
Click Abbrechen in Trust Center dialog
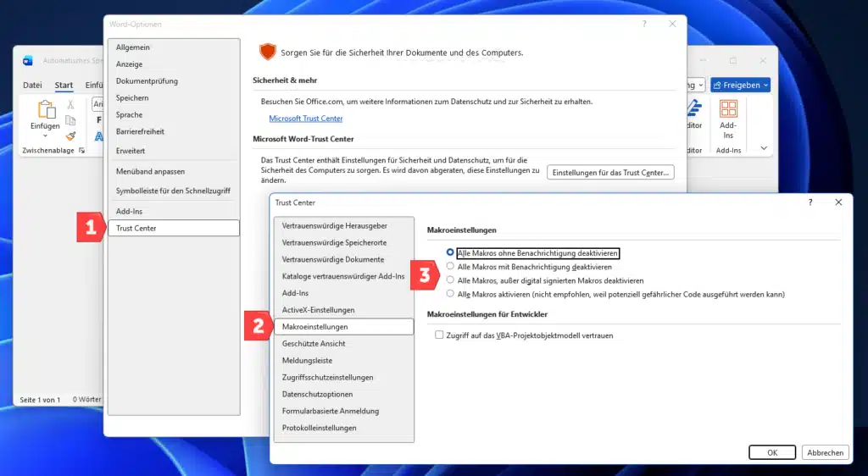point(825,452)
